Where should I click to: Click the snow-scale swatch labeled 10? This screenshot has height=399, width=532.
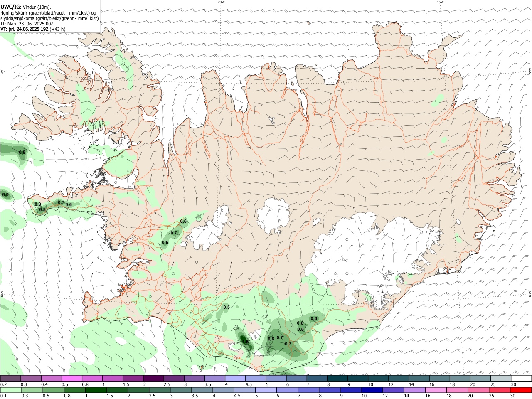377,379
